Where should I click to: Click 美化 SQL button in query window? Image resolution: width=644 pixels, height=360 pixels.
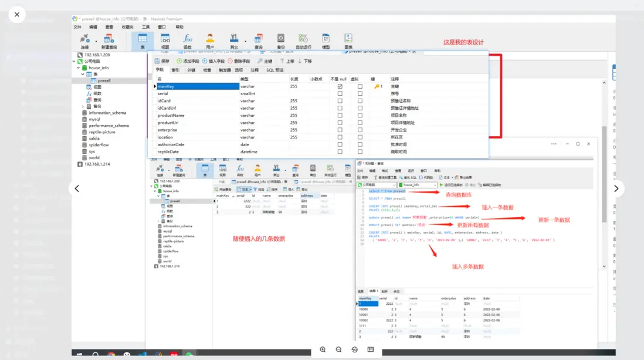[x=408, y=178]
